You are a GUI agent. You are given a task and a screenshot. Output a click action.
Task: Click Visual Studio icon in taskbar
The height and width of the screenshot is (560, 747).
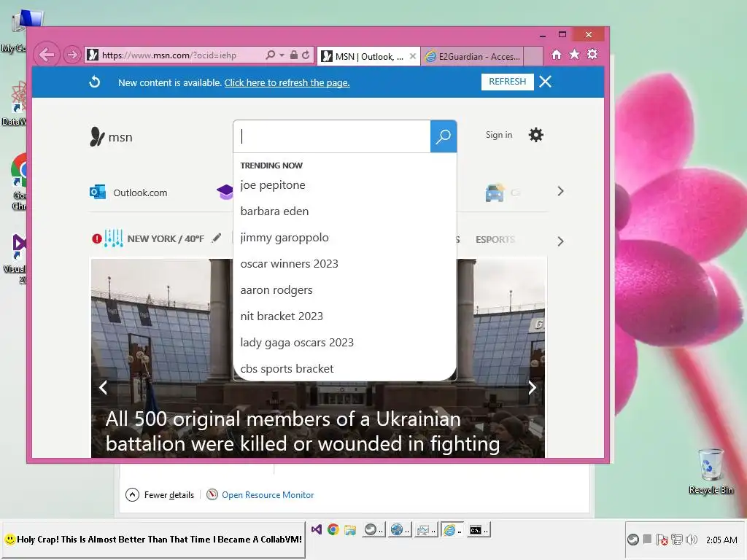317,529
